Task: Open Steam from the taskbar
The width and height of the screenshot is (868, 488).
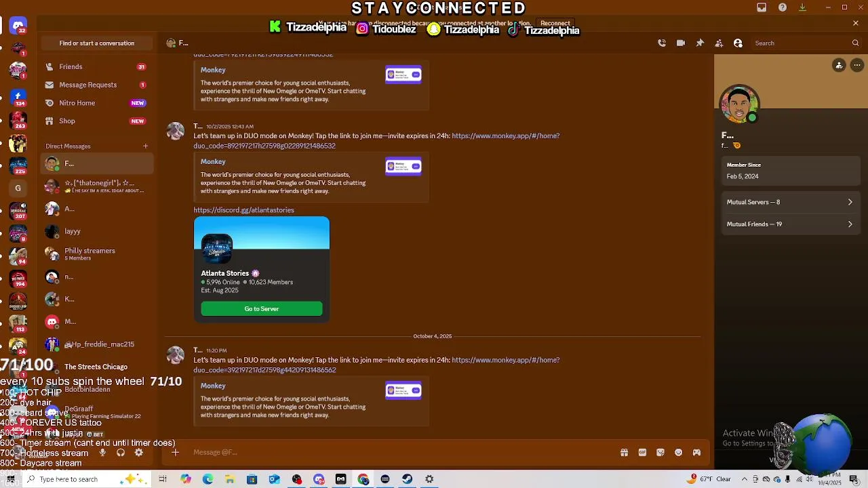Action: tap(407, 479)
